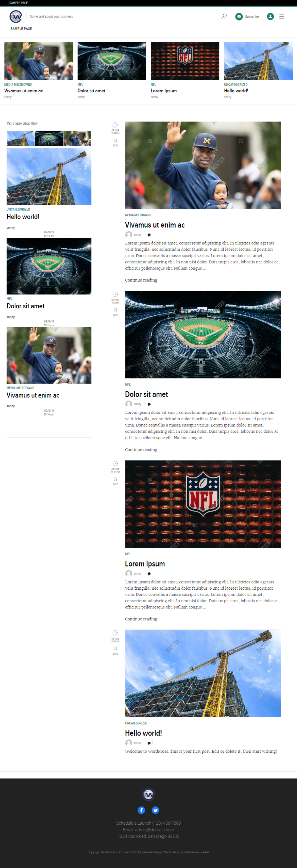This screenshot has width=297, height=868.
Task: Toggle Save bookmark on Dolor sit amet post
Action: click(115, 311)
